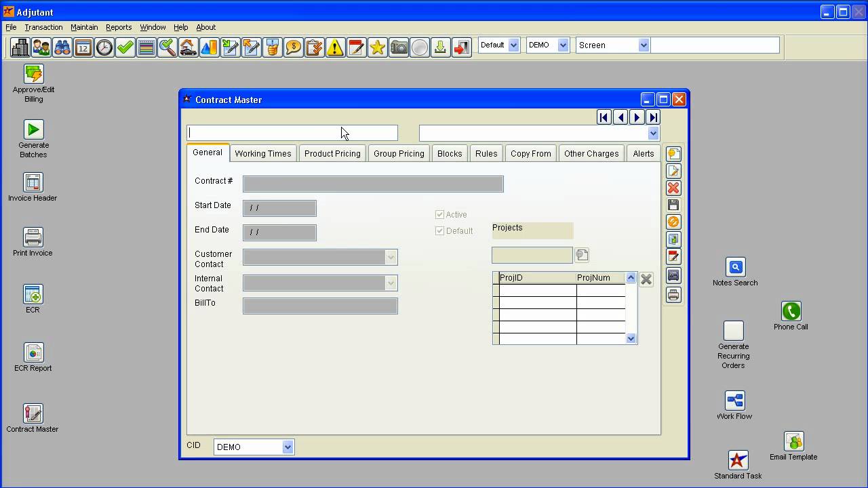Go to the first record
The height and width of the screenshot is (488, 868).
pos(604,117)
